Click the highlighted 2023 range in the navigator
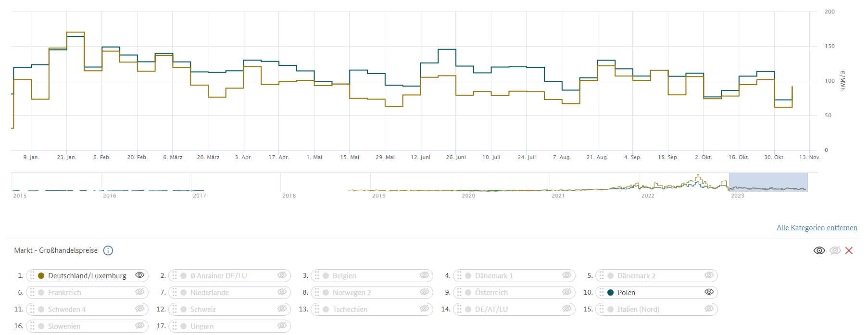Screen dimensions: 868x335 [x=768, y=183]
